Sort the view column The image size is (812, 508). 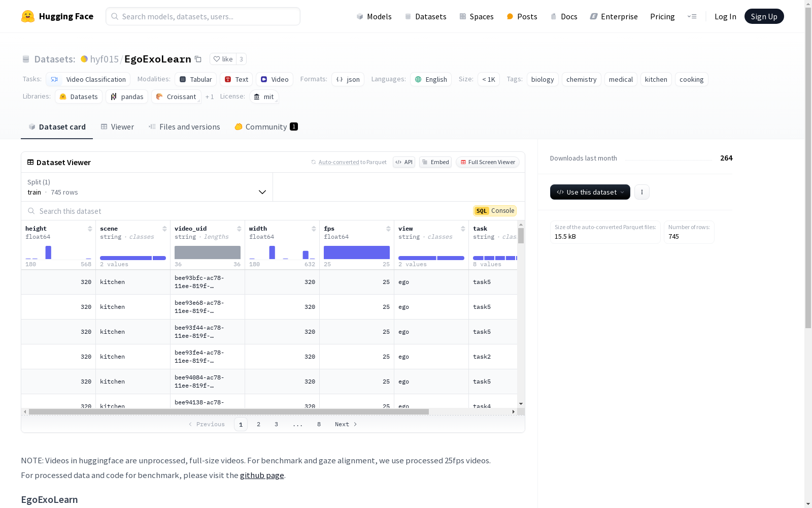point(463,229)
